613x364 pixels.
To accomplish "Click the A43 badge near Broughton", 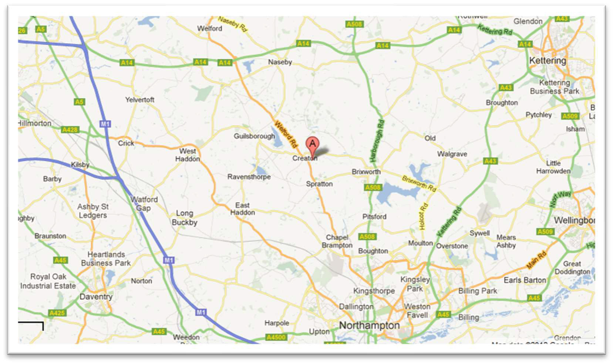I will pyautogui.click(x=506, y=88).
